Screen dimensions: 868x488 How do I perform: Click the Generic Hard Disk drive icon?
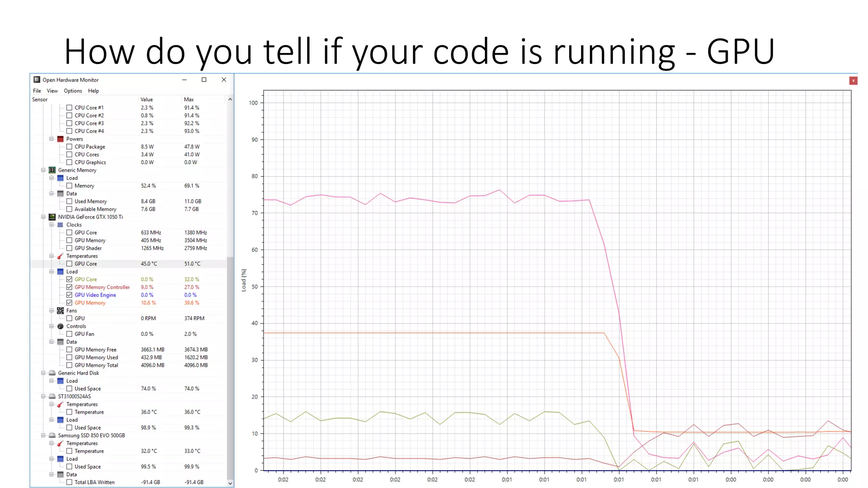(x=52, y=373)
